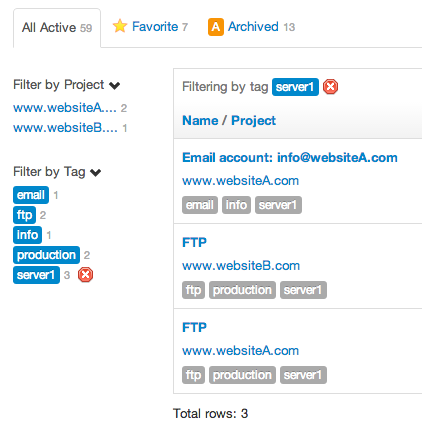Open the FTP entry for www.websiteB.com

tap(194, 242)
